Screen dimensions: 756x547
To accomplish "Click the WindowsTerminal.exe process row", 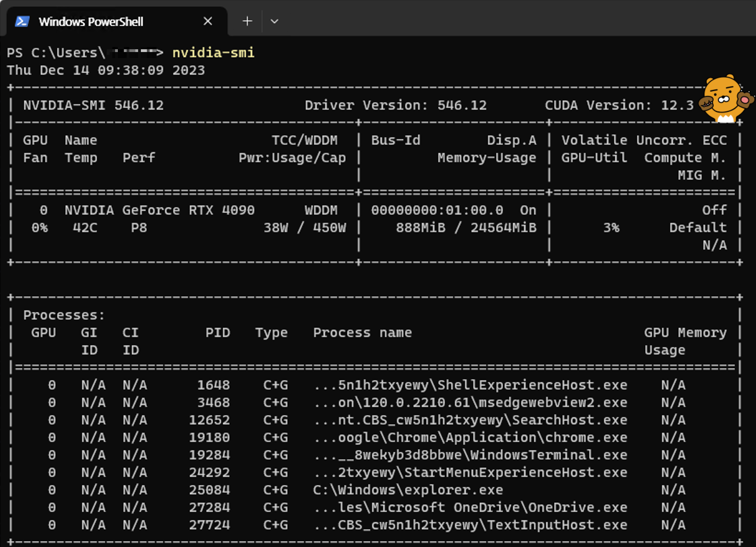I will (374, 455).
